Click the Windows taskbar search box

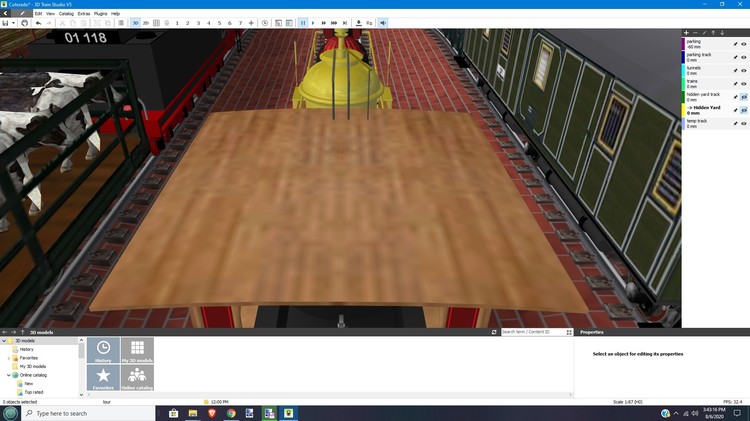click(88, 413)
